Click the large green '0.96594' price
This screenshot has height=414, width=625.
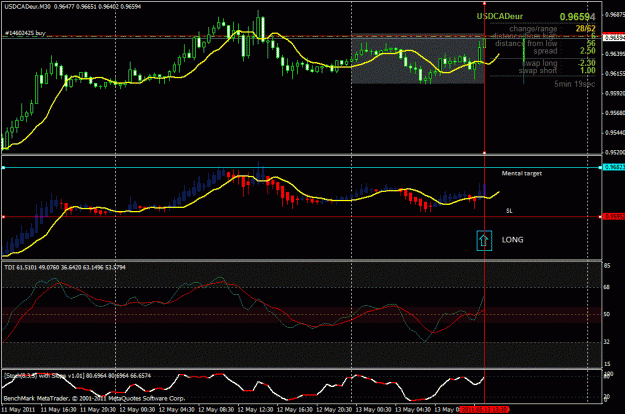pyautogui.click(x=577, y=17)
